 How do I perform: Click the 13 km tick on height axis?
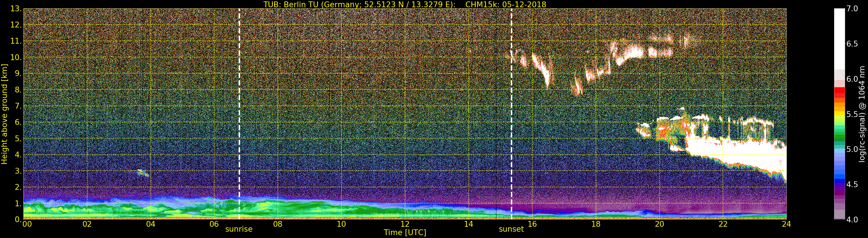tap(16, 9)
